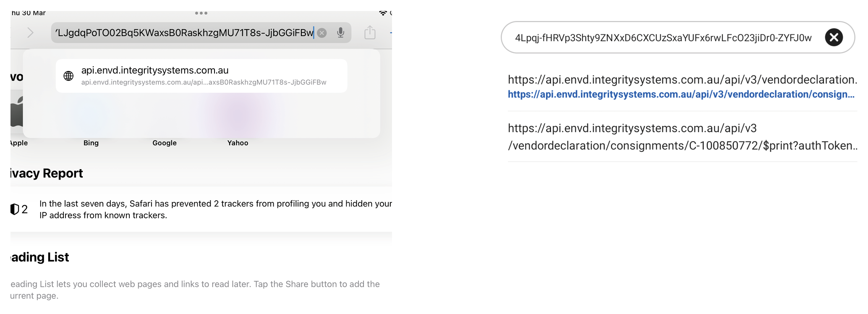The width and height of the screenshot is (868, 314).
Task: Click the globe icon in the URL suggestion
Action: (x=68, y=76)
